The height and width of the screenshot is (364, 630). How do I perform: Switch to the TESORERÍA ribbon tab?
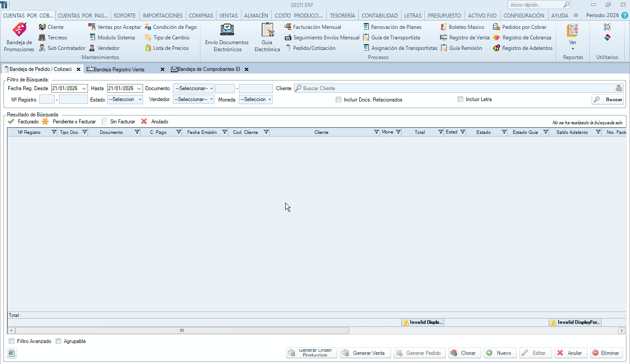[342, 15]
